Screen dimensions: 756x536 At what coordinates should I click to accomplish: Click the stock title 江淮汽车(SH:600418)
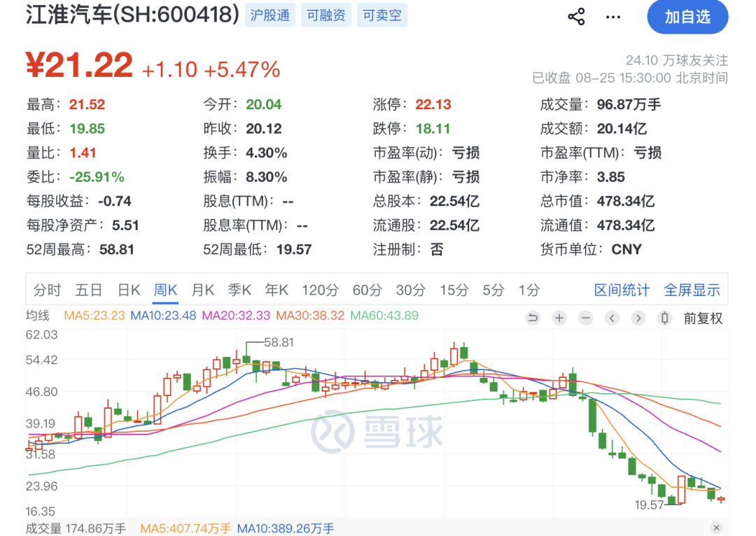click(x=132, y=15)
